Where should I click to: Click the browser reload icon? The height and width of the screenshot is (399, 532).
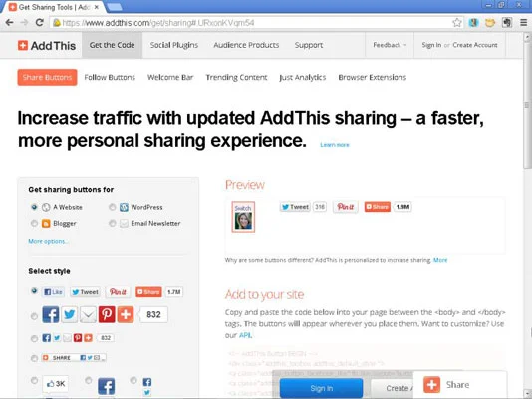(40, 23)
